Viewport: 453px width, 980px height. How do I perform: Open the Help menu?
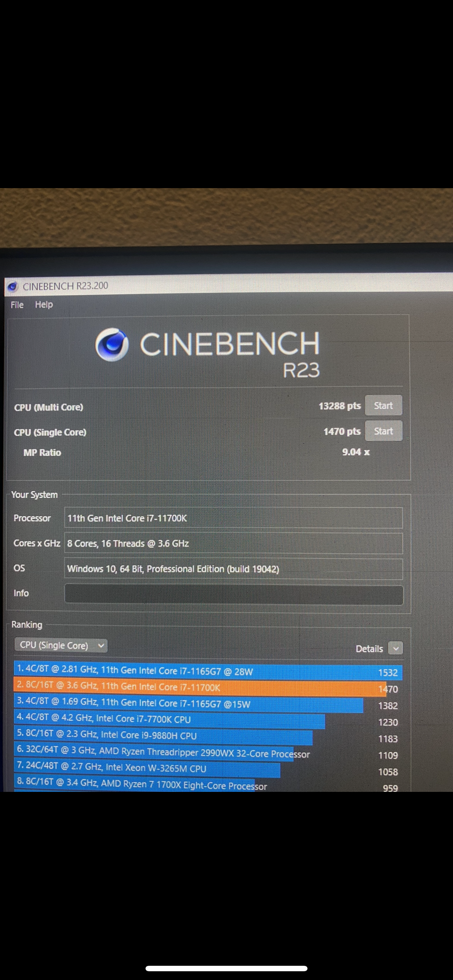pyautogui.click(x=44, y=304)
